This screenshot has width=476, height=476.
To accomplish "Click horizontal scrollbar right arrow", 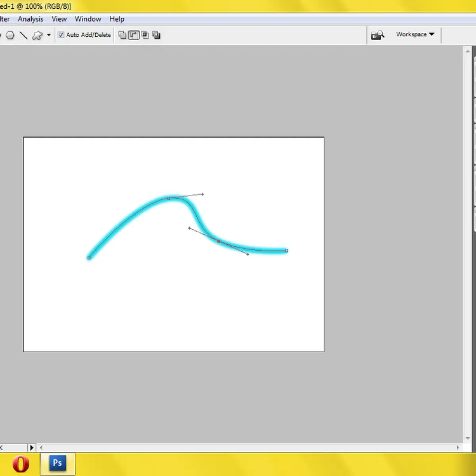I will click(458, 447).
